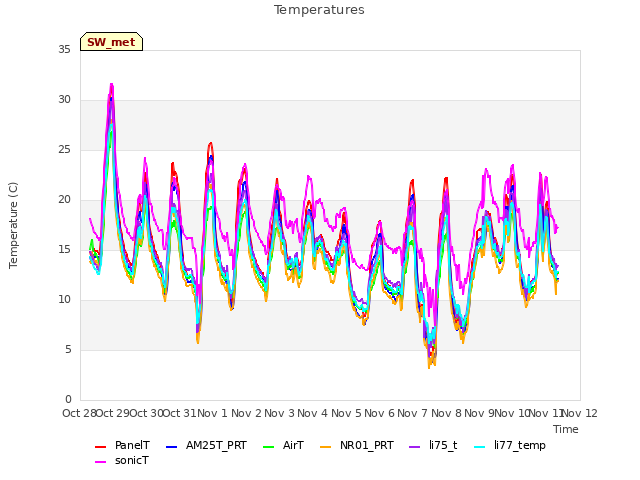Click the magenta sonicT legend color marker
Screen dimensions: 640x480
coord(100,462)
